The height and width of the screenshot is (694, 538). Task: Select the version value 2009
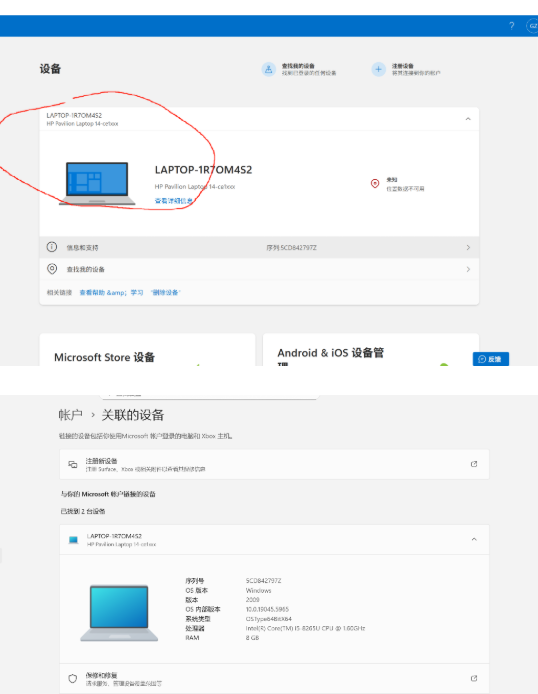252,600
